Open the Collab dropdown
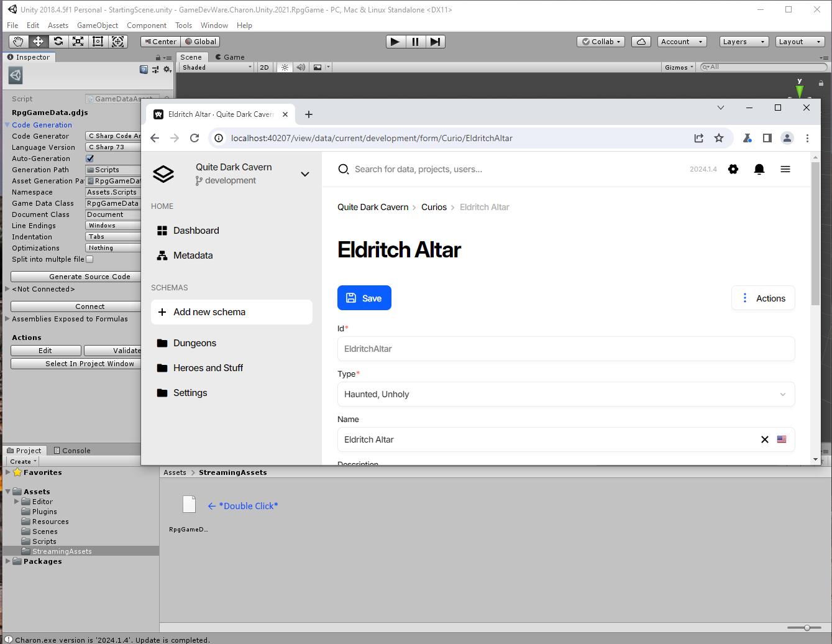This screenshot has width=832, height=644. (601, 42)
